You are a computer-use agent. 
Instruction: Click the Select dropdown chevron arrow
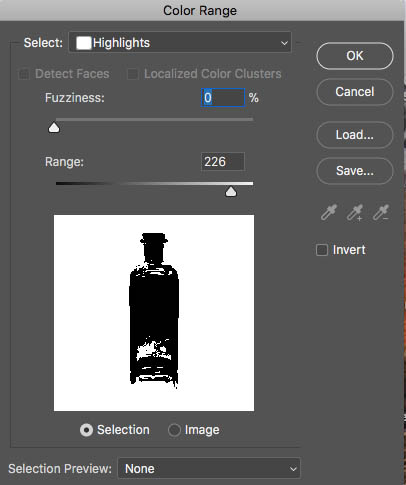click(x=284, y=43)
